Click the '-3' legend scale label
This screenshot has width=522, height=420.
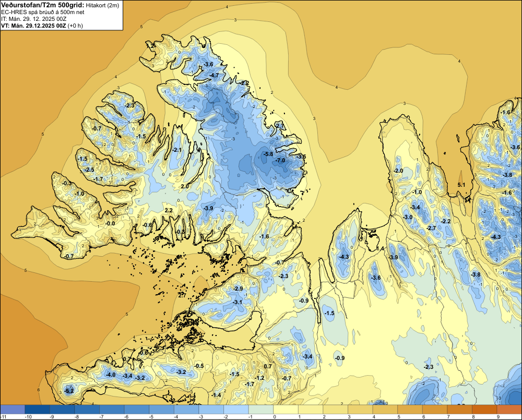coord(201,417)
